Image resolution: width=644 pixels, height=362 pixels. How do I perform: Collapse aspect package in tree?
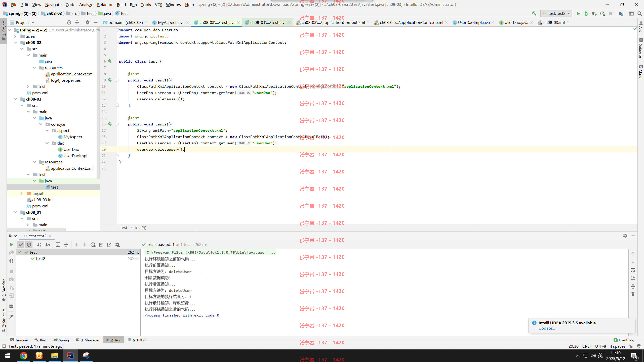click(47, 130)
